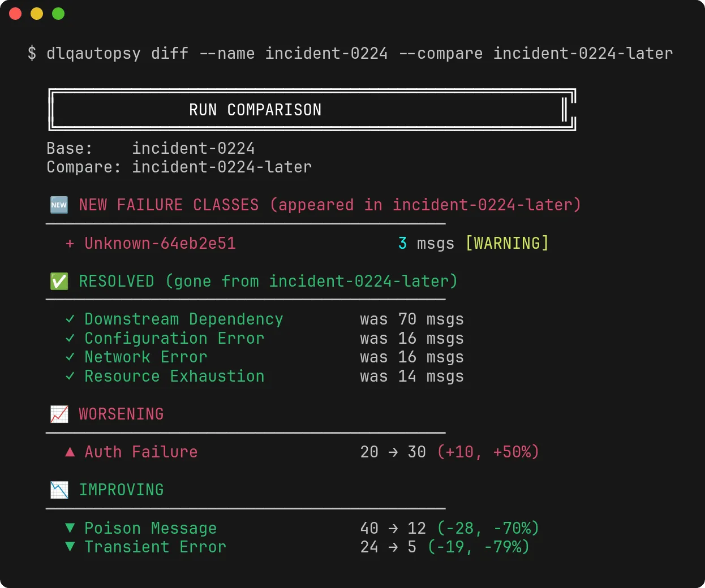Click the Transient Error entry
This screenshot has width=705, height=588.
click(x=156, y=547)
